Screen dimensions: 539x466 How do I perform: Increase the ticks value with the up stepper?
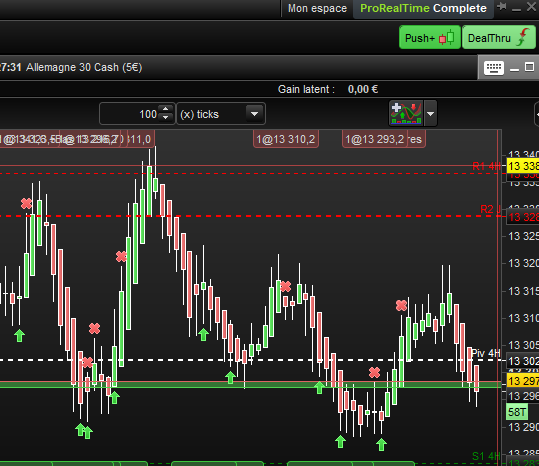coord(166,109)
